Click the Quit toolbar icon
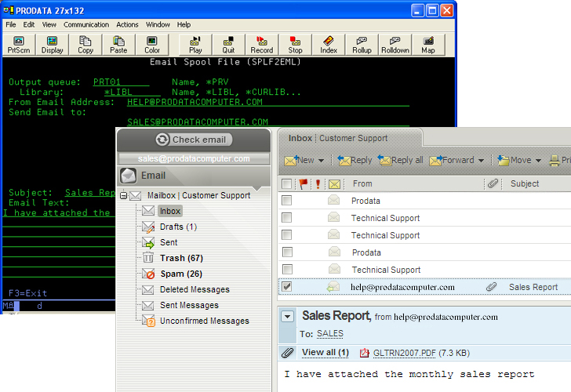Image resolution: width=571 pixels, height=392 pixels. [x=228, y=45]
